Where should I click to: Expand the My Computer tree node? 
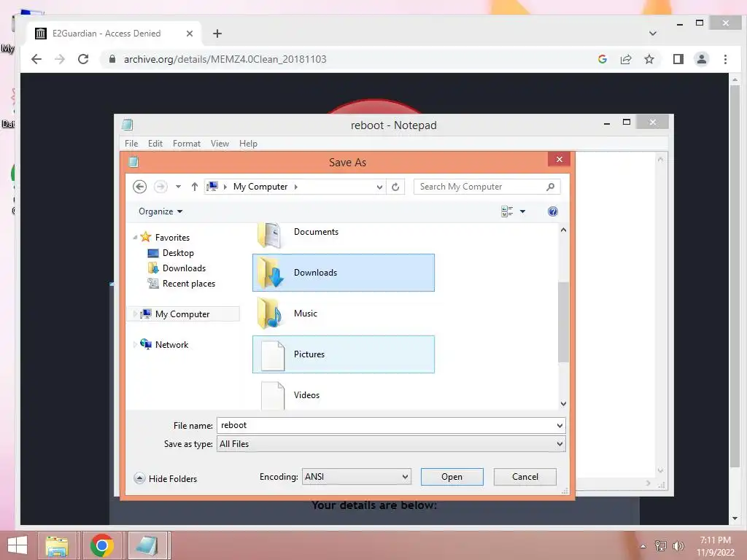point(135,314)
